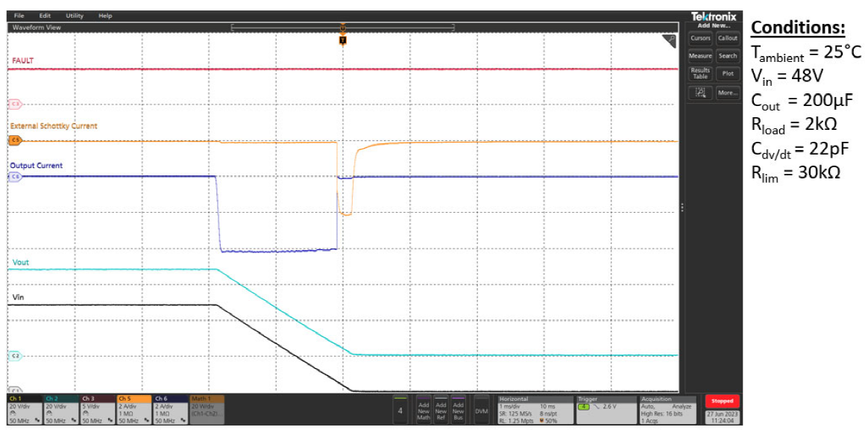Screen dimensions: 868x430
Task: Open the Horizontal settings badge
Action: 534,409
